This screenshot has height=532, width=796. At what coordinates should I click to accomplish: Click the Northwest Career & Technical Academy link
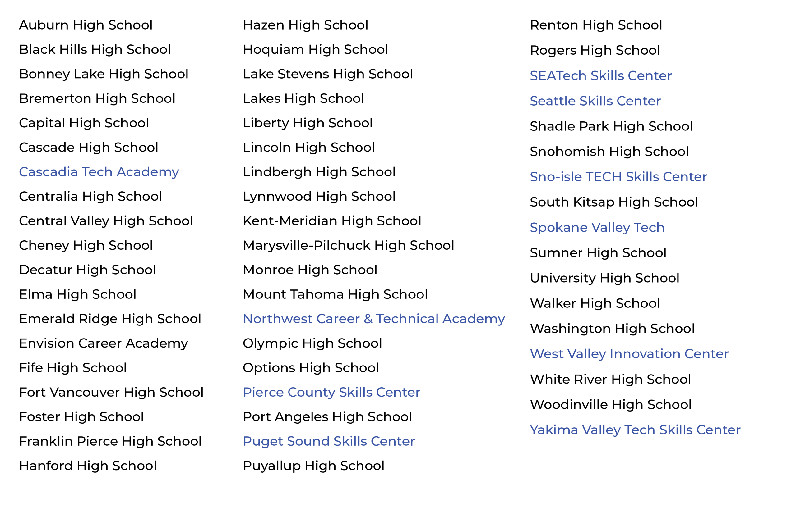tap(373, 319)
